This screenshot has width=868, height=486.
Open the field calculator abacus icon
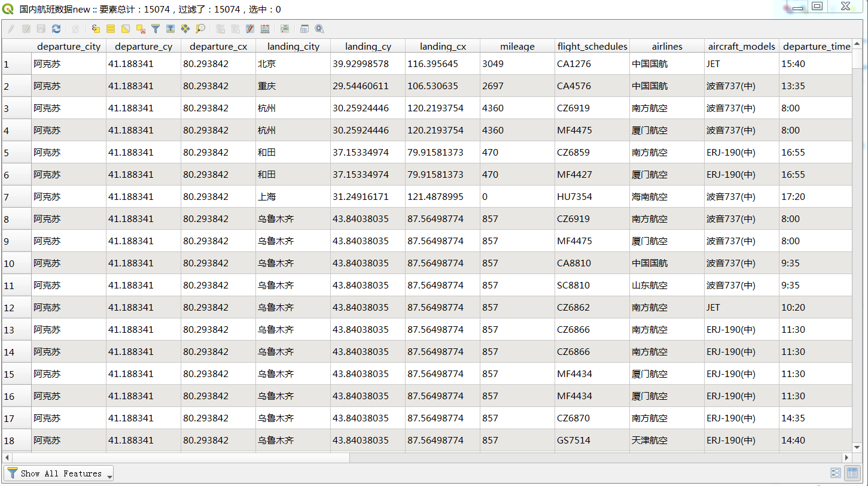pyautogui.click(x=265, y=29)
